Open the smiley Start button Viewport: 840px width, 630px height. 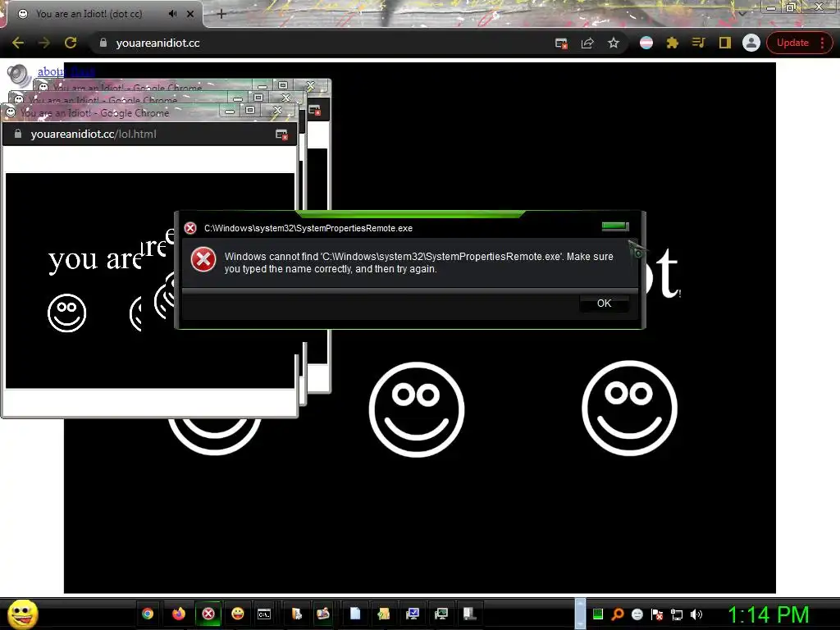(x=22, y=614)
